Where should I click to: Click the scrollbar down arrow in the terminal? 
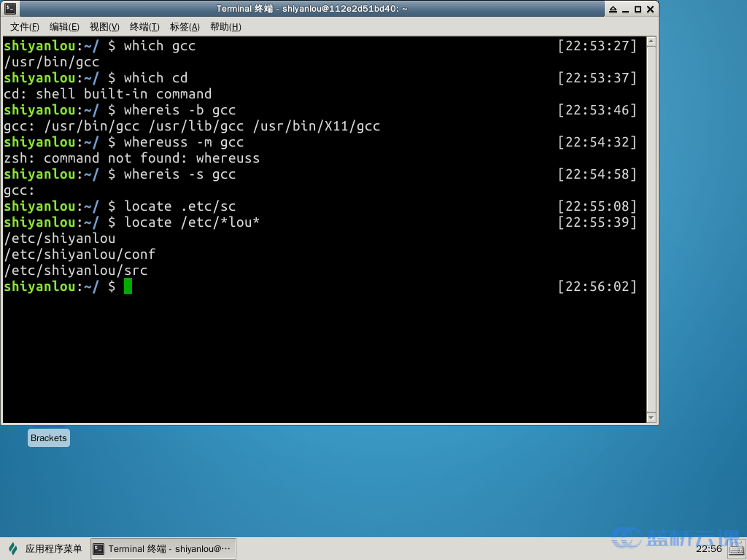(x=651, y=417)
